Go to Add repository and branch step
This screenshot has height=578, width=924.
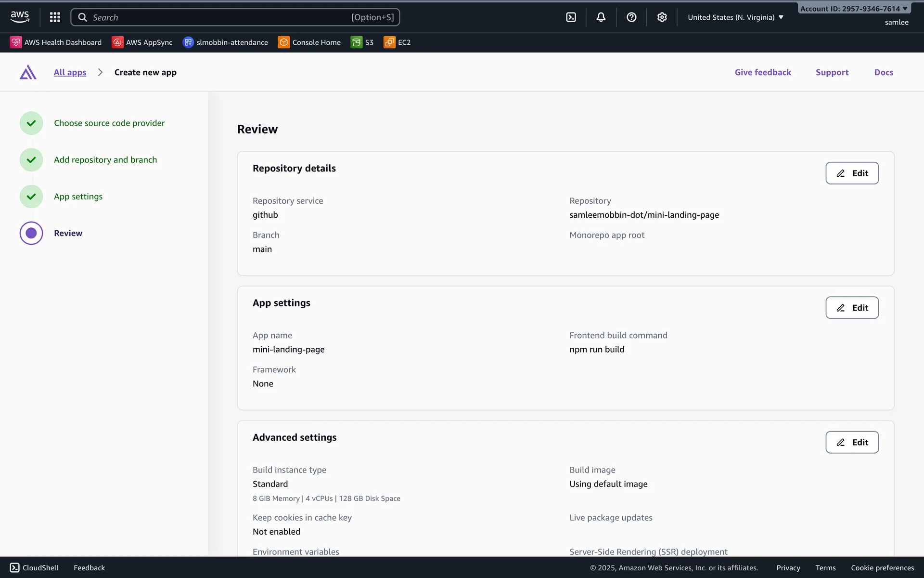point(105,159)
